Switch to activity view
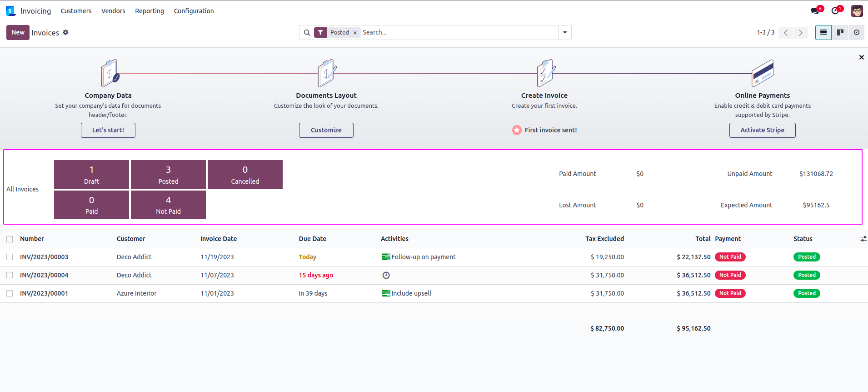Image resolution: width=868 pixels, height=392 pixels. 857,33
